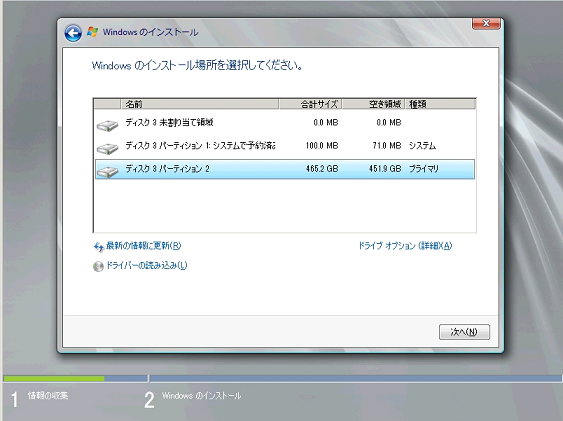This screenshot has width=563, height=421.
Task: Select ディスク 3 未割り当て領域 row
Action: (x=285, y=123)
